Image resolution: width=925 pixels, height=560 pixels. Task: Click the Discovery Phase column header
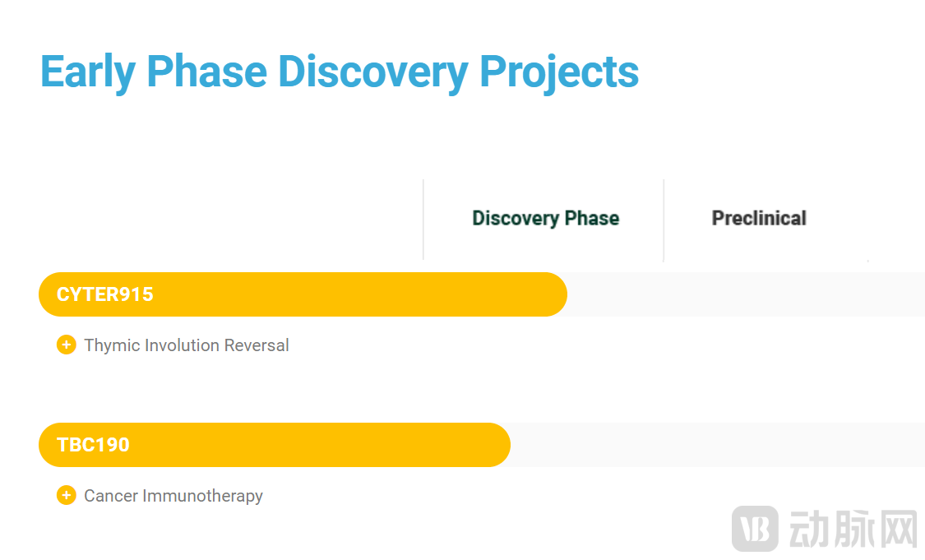coord(545,219)
